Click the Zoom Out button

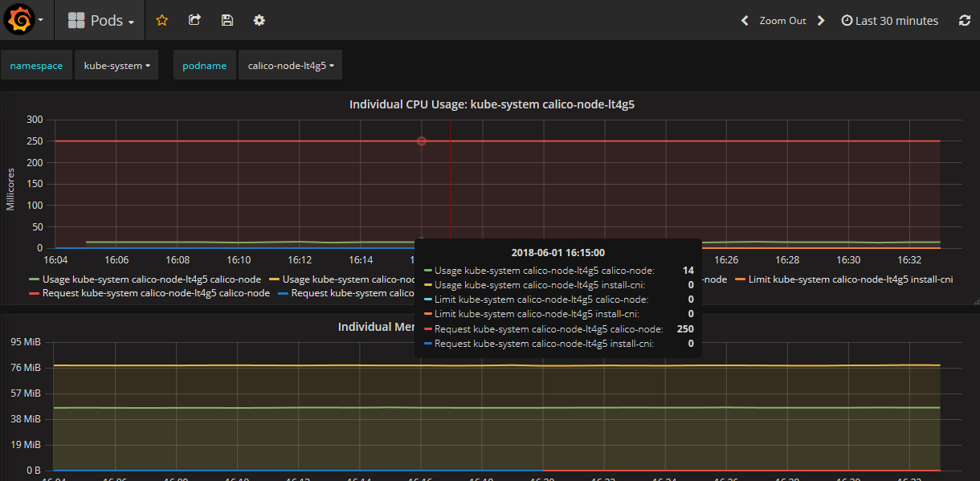point(782,21)
